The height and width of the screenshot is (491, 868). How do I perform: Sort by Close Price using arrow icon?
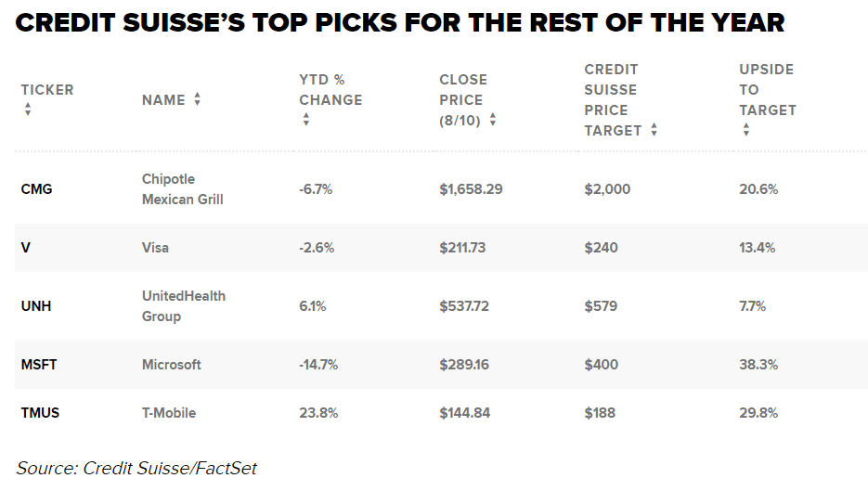[493, 120]
